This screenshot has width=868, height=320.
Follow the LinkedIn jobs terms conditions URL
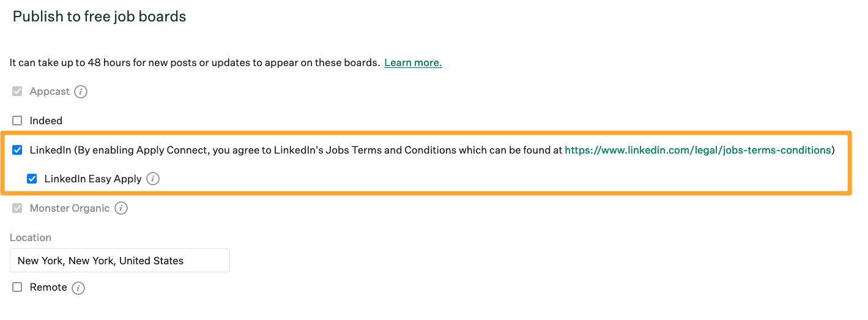pos(698,150)
